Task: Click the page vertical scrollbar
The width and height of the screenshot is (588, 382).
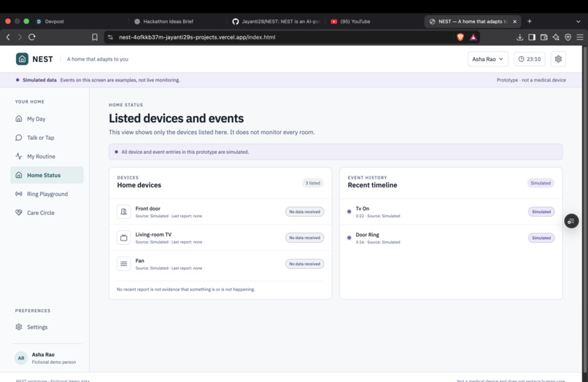Action: coord(584,210)
